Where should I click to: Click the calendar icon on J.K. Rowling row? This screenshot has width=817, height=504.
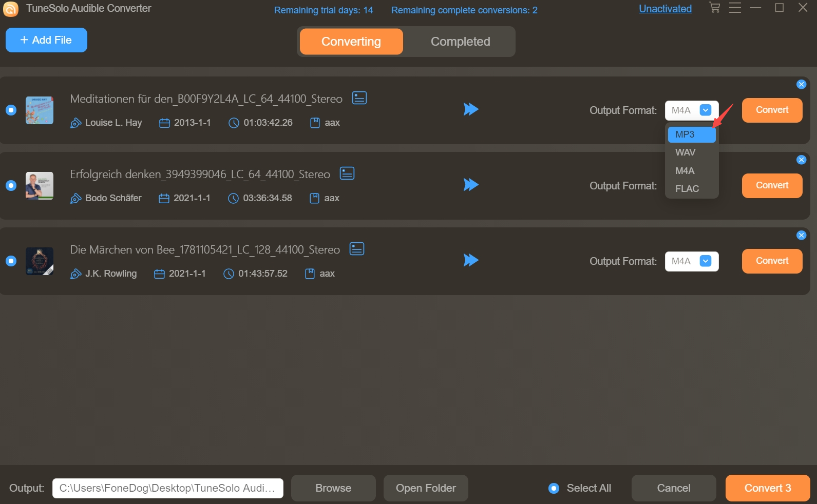(x=159, y=274)
